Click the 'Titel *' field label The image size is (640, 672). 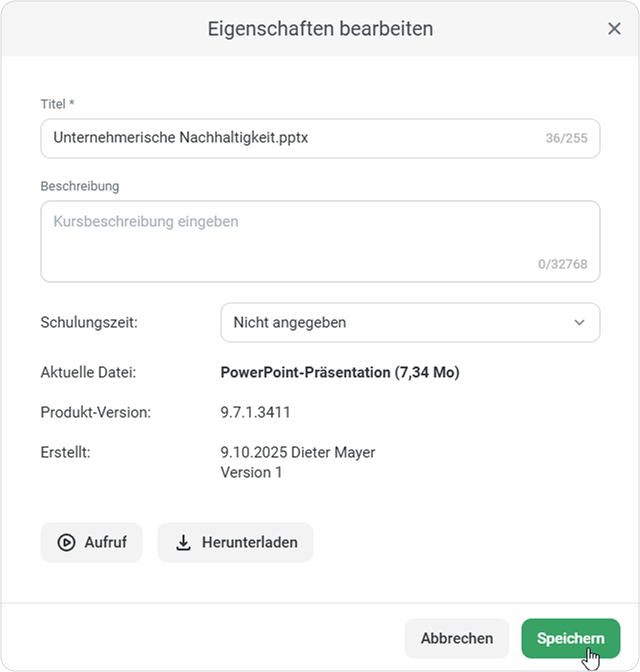click(x=57, y=104)
